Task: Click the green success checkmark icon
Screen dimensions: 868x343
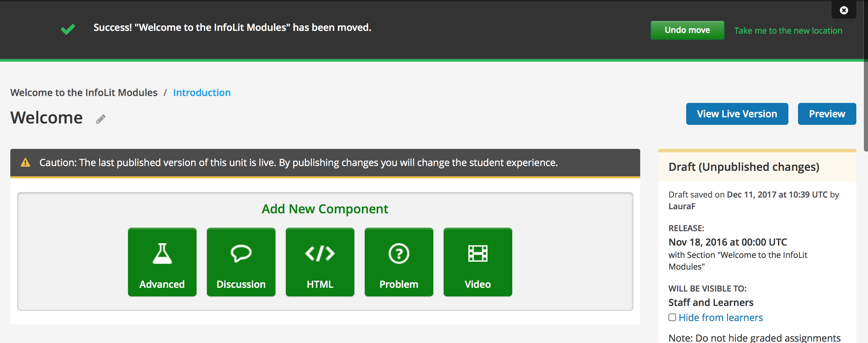Action: pyautogui.click(x=68, y=29)
